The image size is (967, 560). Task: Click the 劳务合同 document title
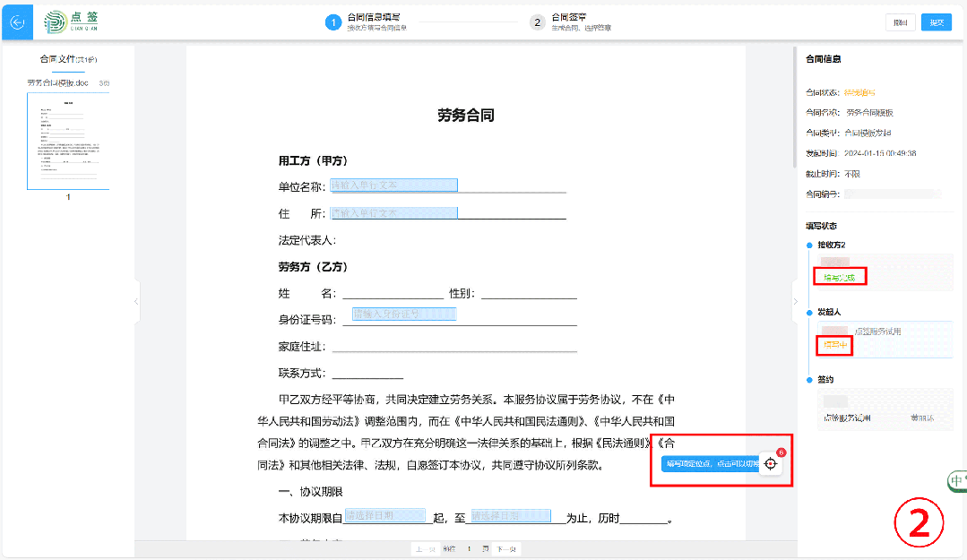point(466,116)
